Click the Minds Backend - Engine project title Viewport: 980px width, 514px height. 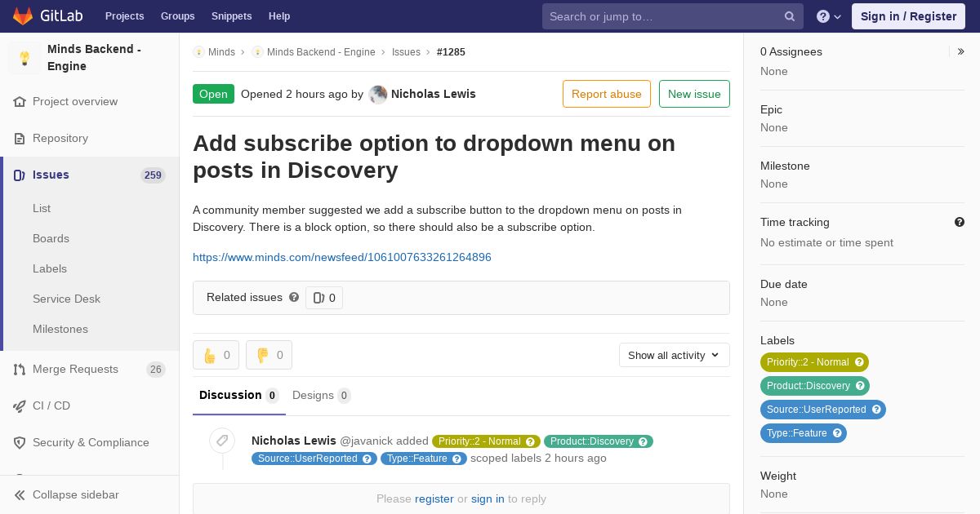94,57
